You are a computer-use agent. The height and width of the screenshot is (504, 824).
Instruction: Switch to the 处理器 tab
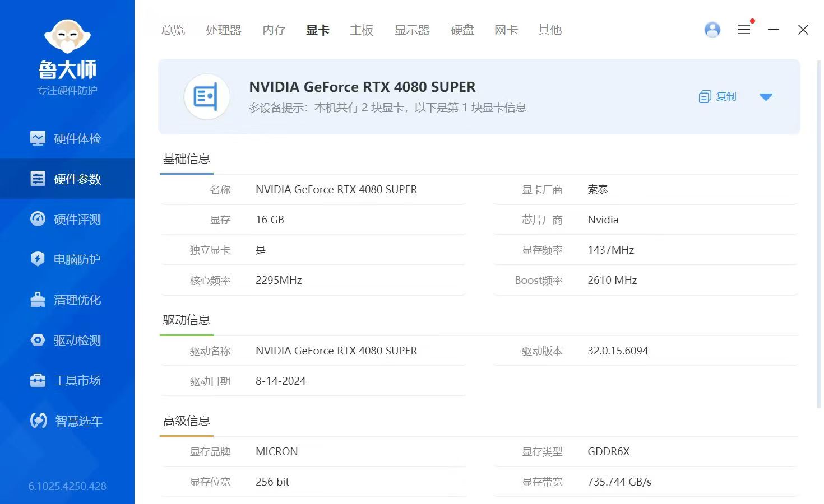[224, 30]
